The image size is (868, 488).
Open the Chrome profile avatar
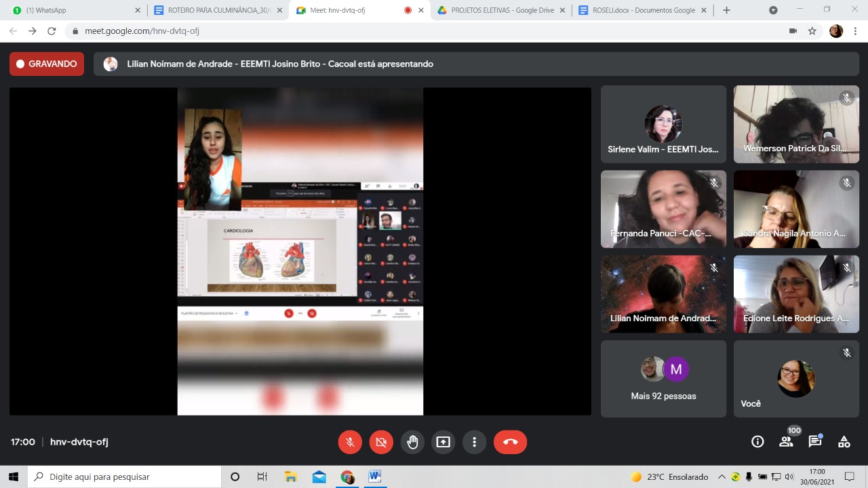836,31
